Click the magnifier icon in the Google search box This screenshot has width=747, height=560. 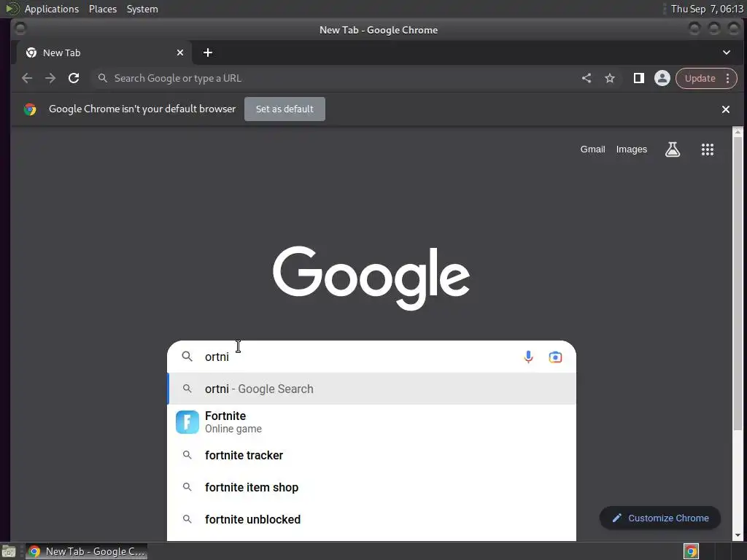187,356
